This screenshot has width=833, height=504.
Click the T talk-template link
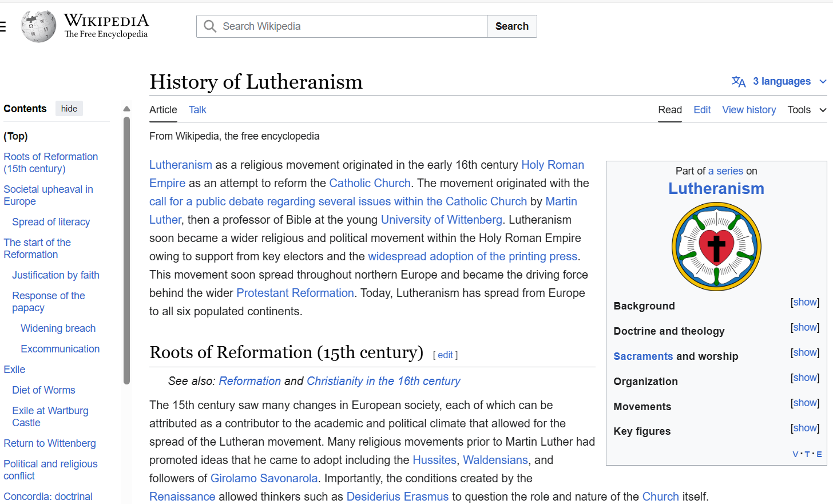point(807,454)
